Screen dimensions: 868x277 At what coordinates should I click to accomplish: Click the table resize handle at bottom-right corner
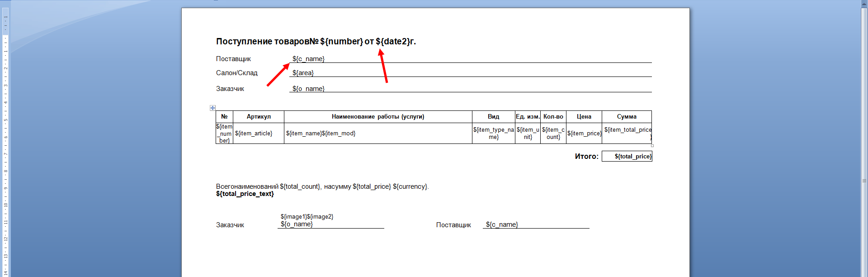pyautogui.click(x=652, y=146)
